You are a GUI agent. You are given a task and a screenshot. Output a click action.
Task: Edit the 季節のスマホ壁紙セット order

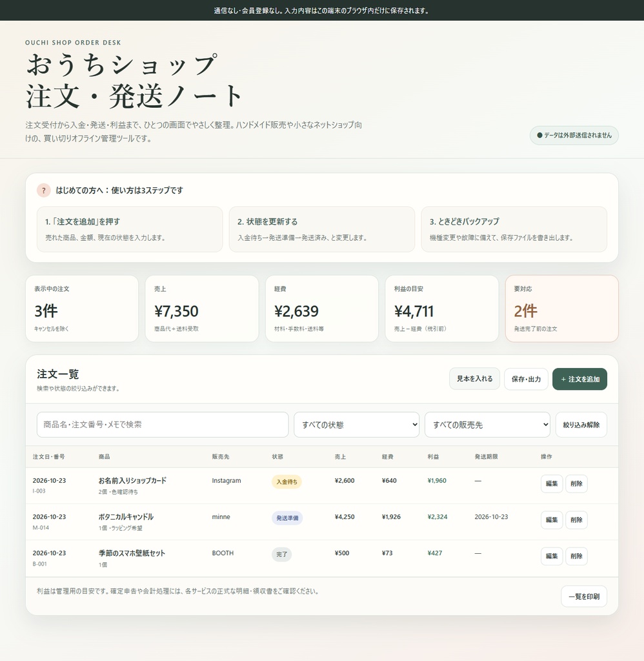coord(552,556)
